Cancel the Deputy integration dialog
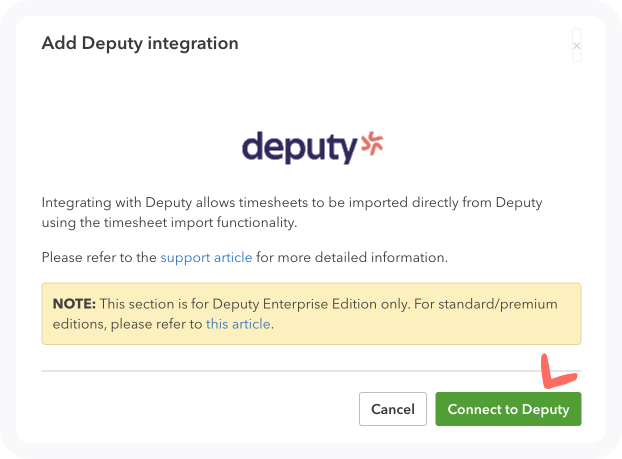The image size is (622, 459). [x=393, y=409]
